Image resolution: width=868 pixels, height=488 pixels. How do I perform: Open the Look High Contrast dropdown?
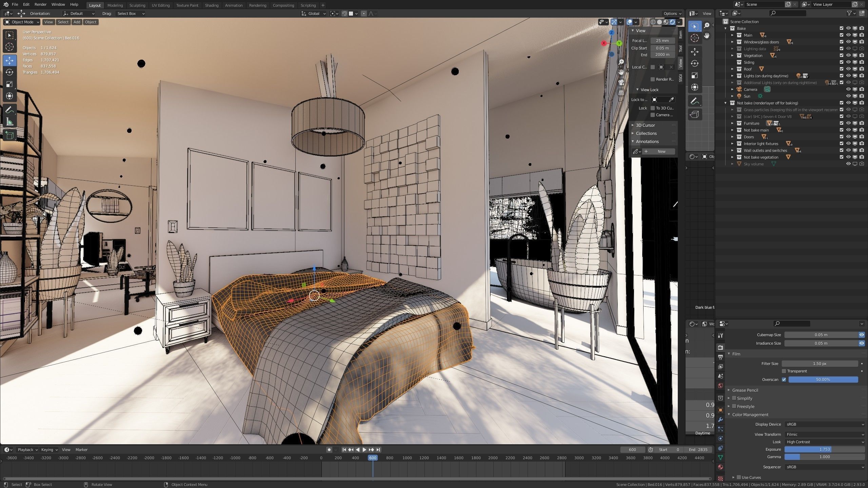(825, 442)
